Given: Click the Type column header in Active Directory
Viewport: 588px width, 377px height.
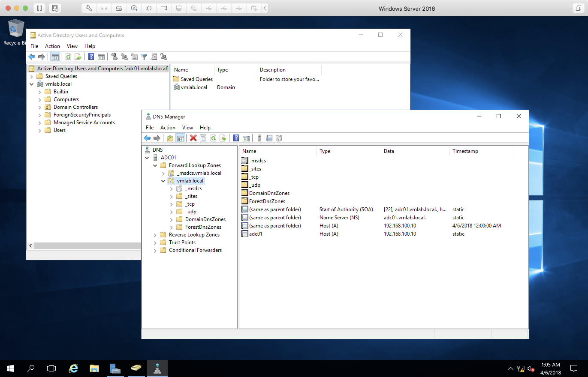Looking at the screenshot, I should 222,70.
